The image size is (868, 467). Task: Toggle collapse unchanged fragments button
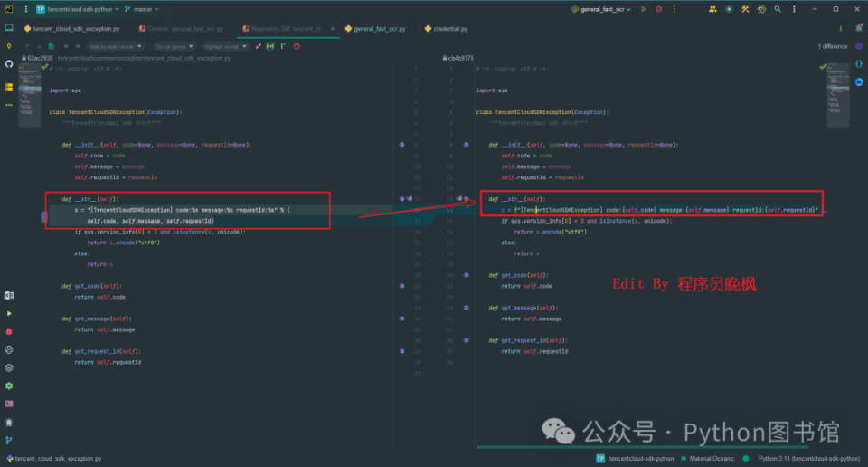[258, 45]
